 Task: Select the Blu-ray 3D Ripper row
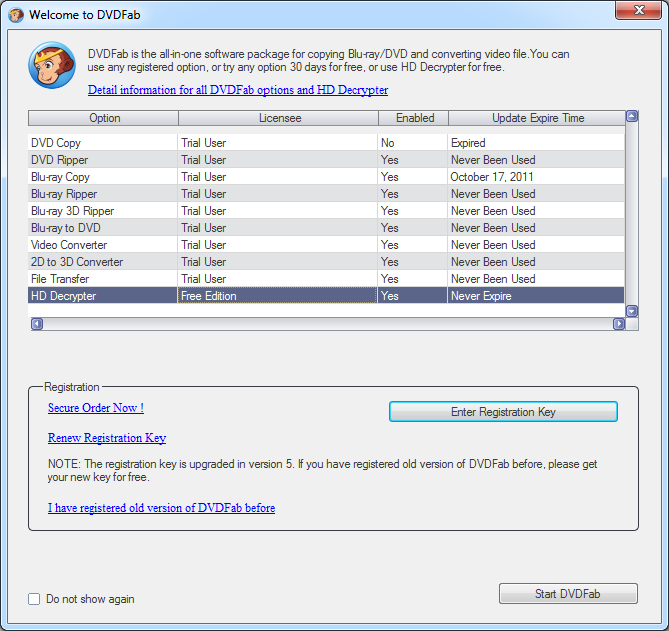point(326,211)
